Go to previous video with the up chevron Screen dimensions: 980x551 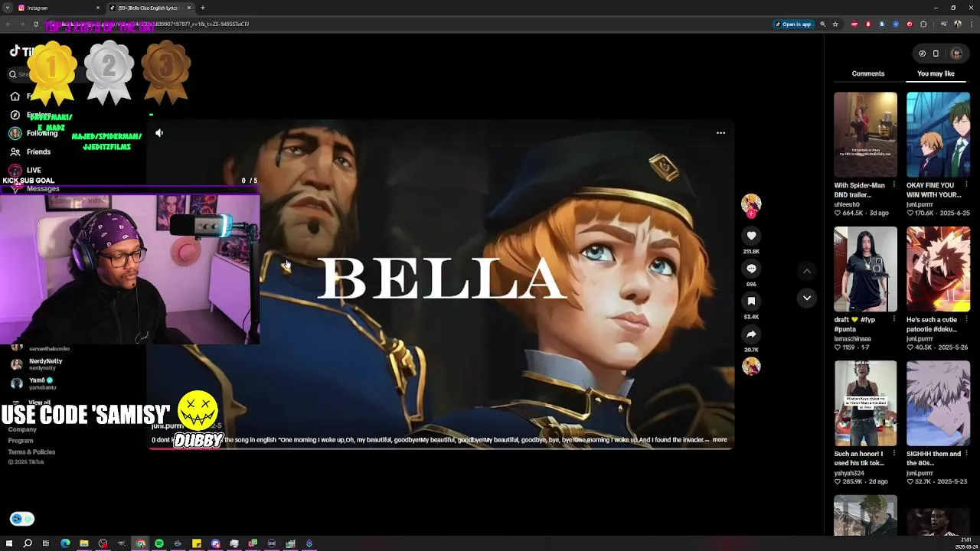coord(807,271)
